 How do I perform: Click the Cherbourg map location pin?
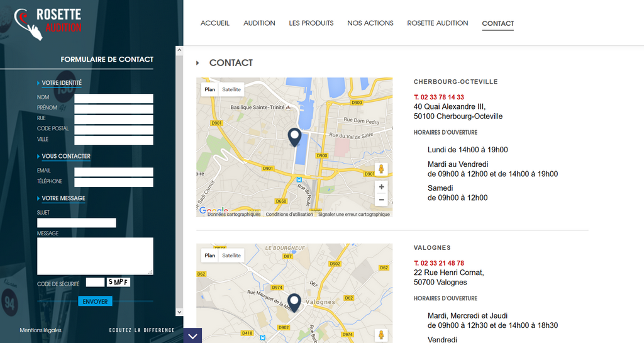(294, 137)
